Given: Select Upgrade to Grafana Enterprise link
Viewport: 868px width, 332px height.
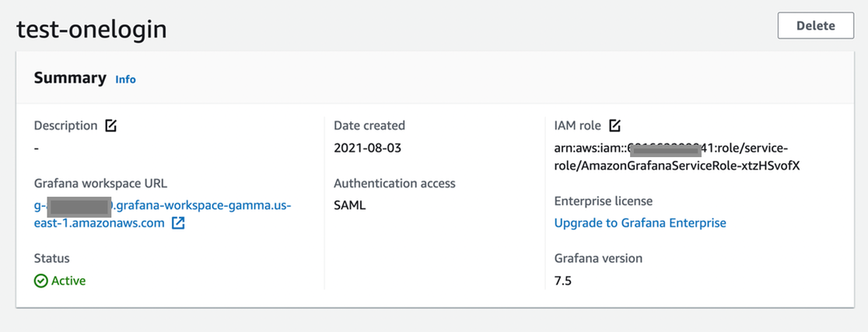Looking at the screenshot, I should click(639, 223).
